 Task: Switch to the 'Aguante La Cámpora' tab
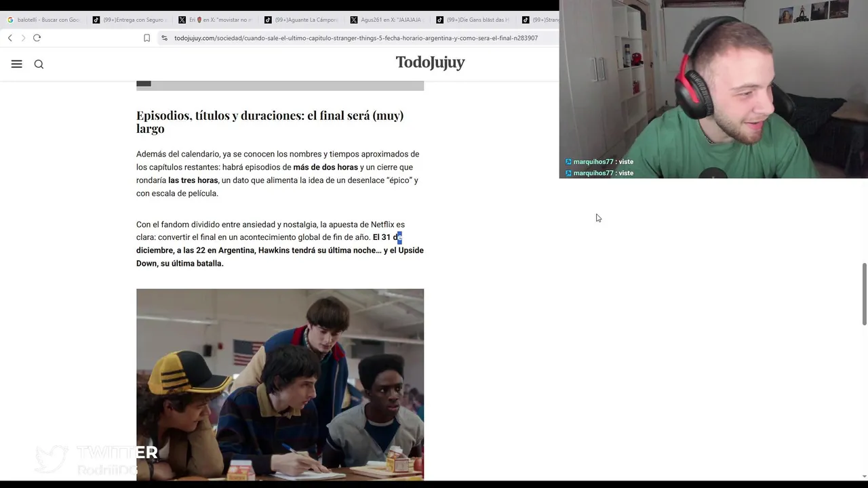[301, 20]
